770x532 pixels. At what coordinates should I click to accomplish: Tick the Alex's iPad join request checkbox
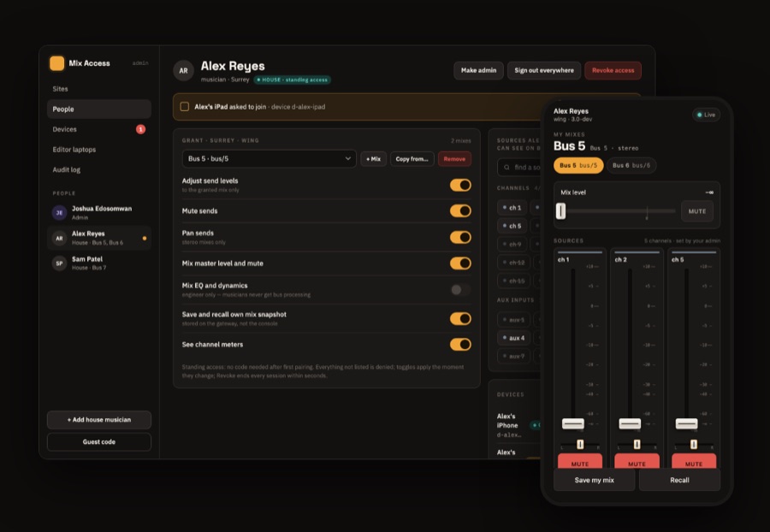(x=185, y=107)
